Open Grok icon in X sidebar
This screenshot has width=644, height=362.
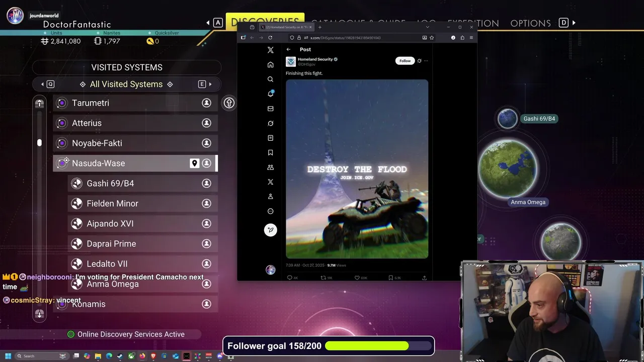click(x=270, y=123)
